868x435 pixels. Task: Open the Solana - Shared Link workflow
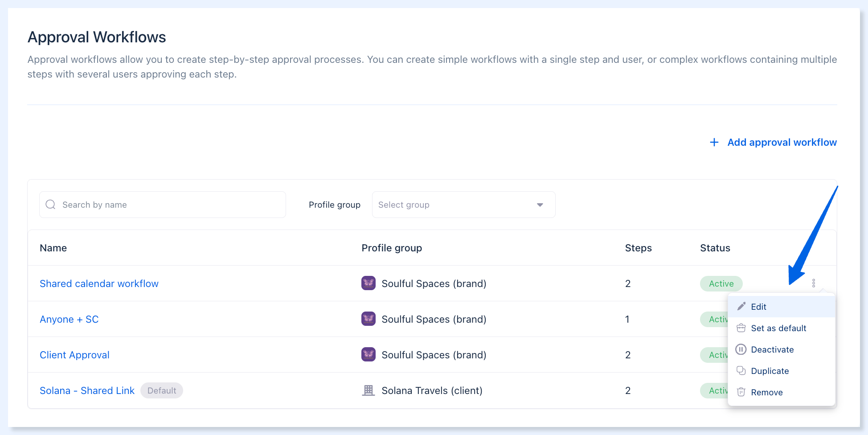coord(87,390)
